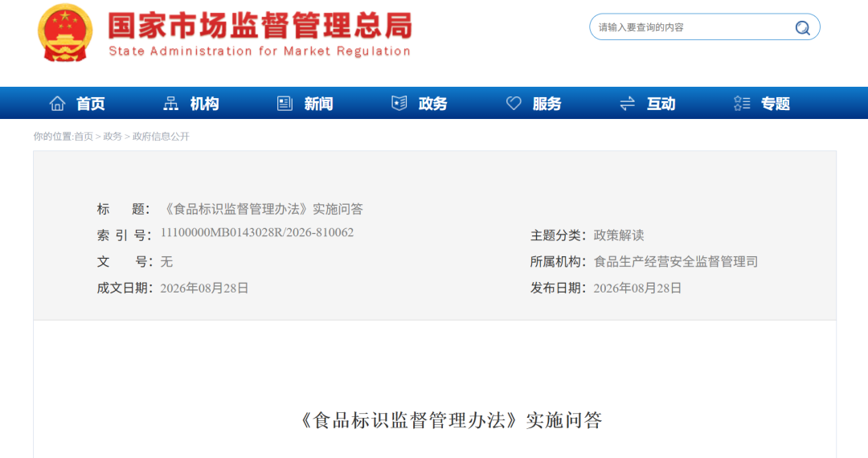Click the 发布日期 value 2026年08月28日
The height and width of the screenshot is (458, 868).
pyautogui.click(x=637, y=288)
